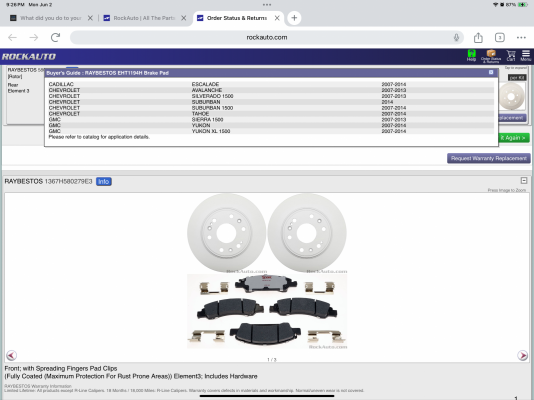Click the green 'Order It Again' button

(x=514, y=138)
